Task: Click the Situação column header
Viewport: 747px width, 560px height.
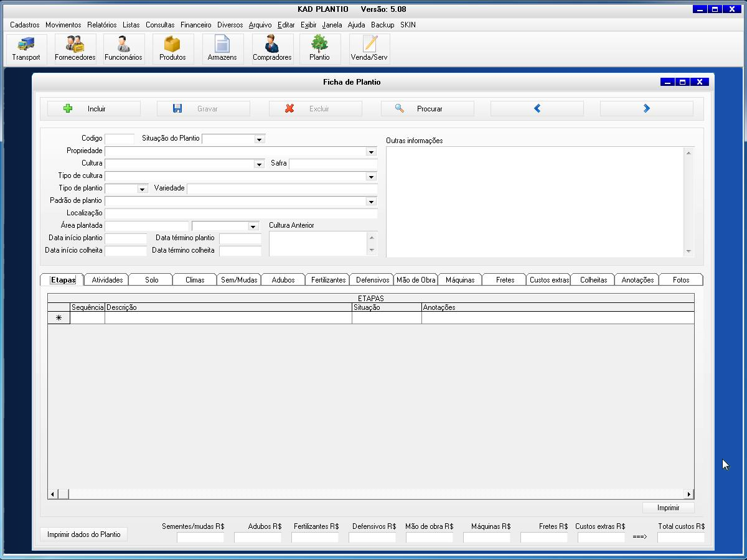Action: click(387, 307)
